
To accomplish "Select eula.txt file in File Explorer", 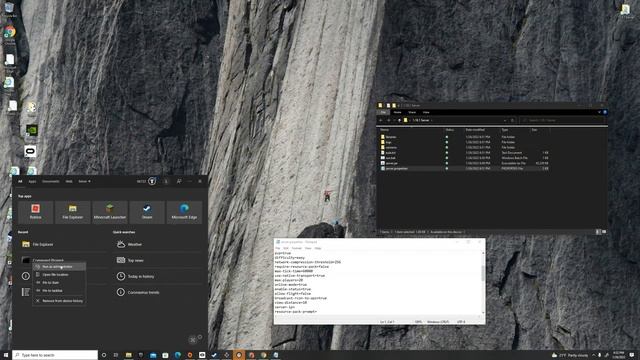I will (464, 153).
